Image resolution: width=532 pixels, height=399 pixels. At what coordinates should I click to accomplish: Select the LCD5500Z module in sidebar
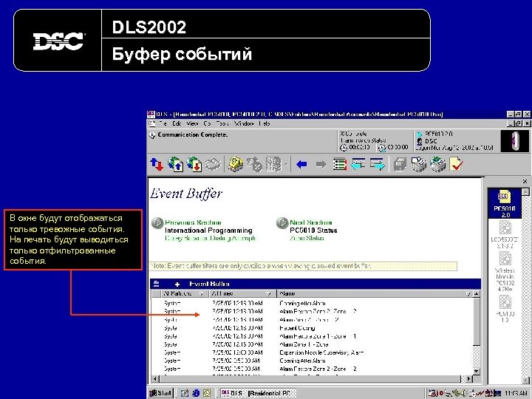[x=505, y=234]
